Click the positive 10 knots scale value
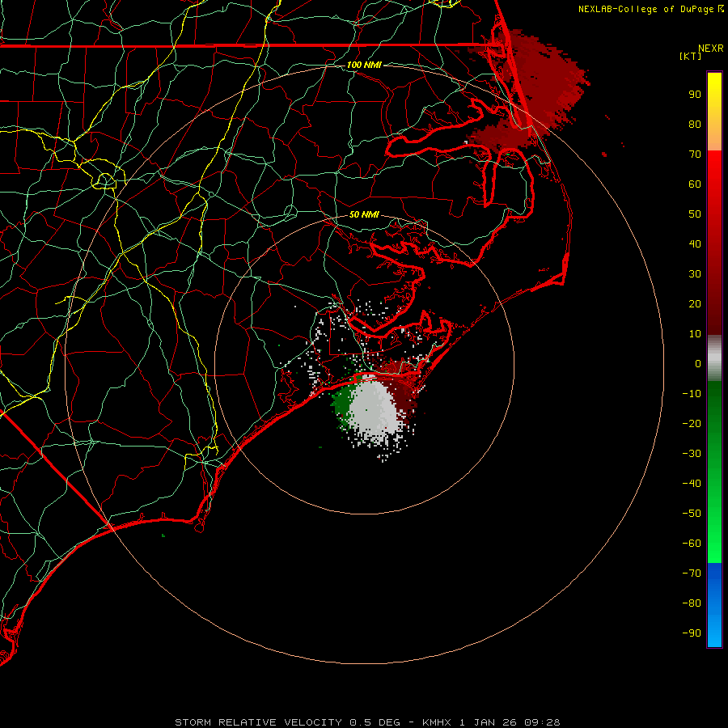Screen dimensions: 728x728 pos(695,334)
